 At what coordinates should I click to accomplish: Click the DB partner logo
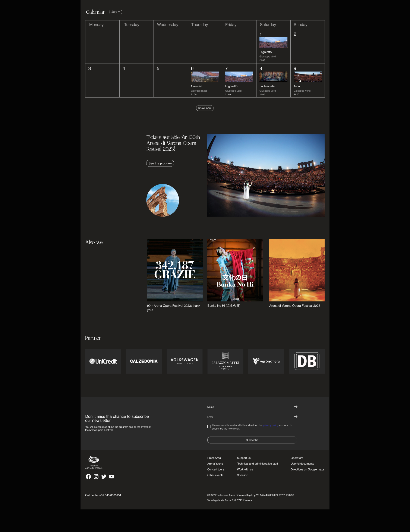coord(307,361)
